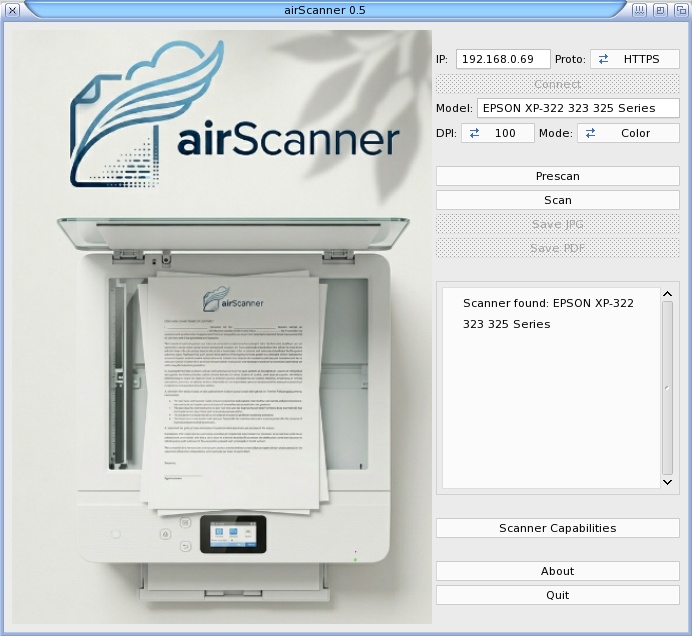Screen dimensions: 692x636
Task: Click the Model field showing EPSON XP-322
Action: pyautogui.click(x=578, y=108)
